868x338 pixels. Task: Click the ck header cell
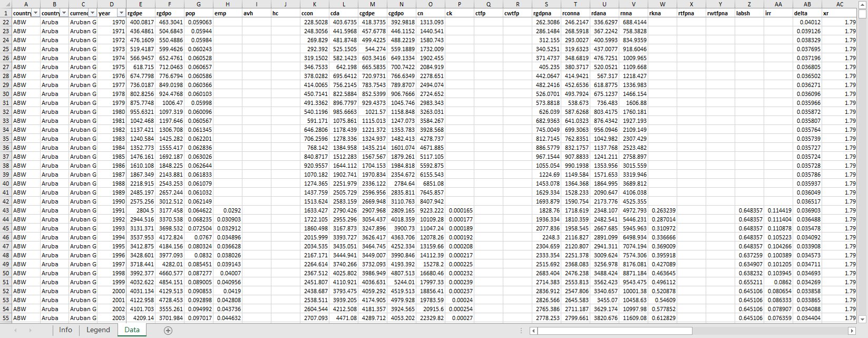click(x=460, y=13)
